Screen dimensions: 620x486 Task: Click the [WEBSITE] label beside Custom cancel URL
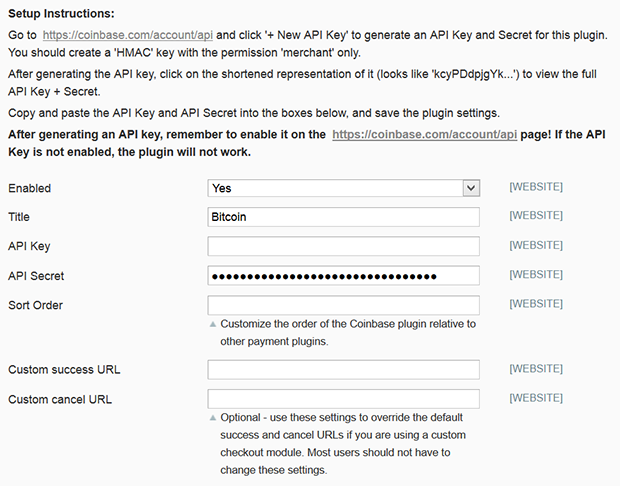pos(536,398)
